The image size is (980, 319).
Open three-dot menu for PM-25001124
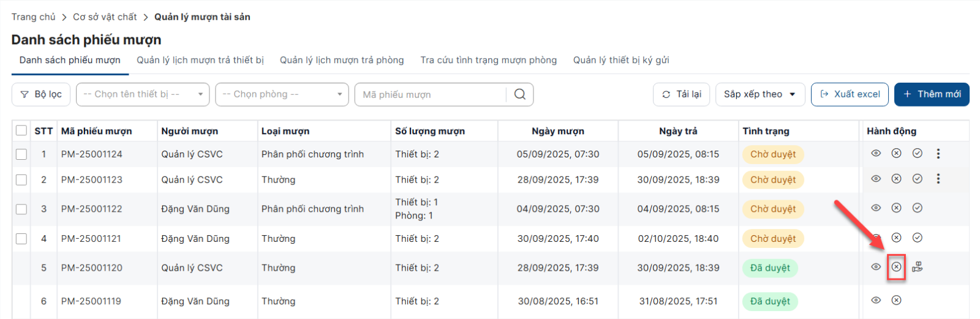click(938, 154)
